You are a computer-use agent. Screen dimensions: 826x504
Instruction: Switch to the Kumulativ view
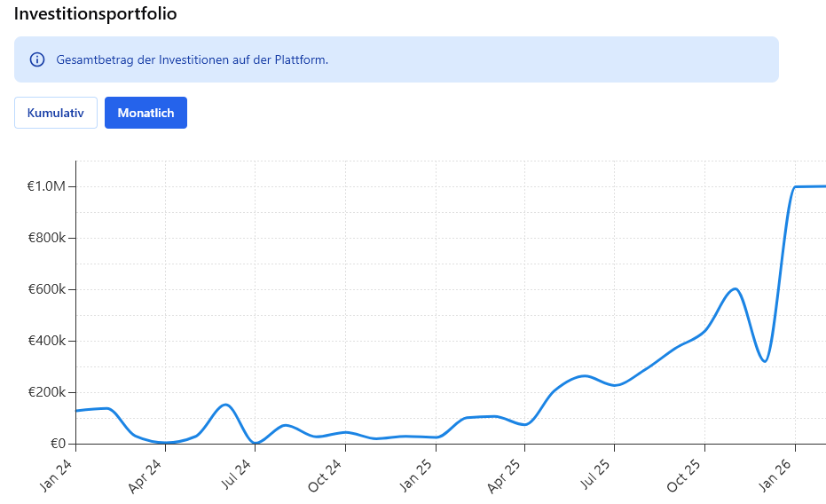56,113
